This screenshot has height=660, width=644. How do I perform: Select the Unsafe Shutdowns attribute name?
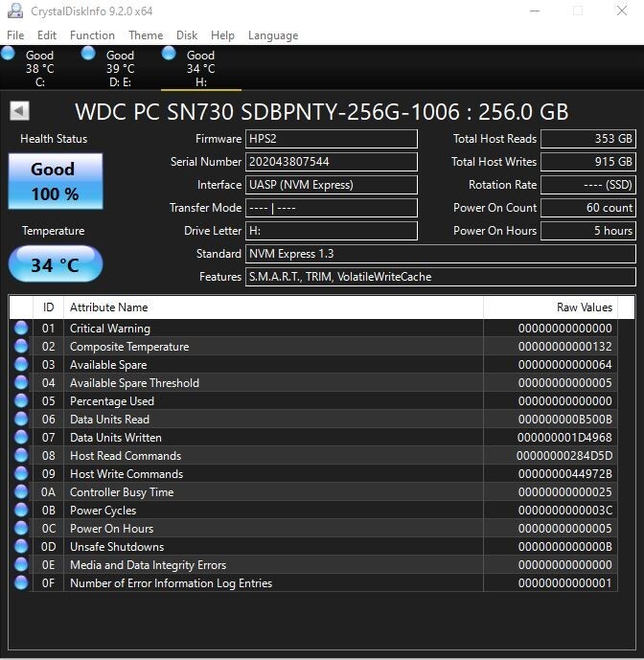click(117, 547)
